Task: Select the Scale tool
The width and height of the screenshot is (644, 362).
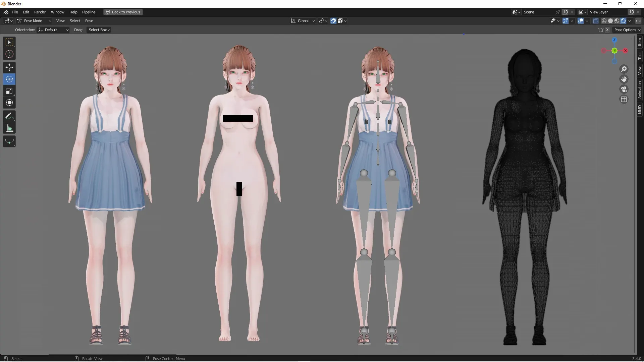Action: (9, 91)
